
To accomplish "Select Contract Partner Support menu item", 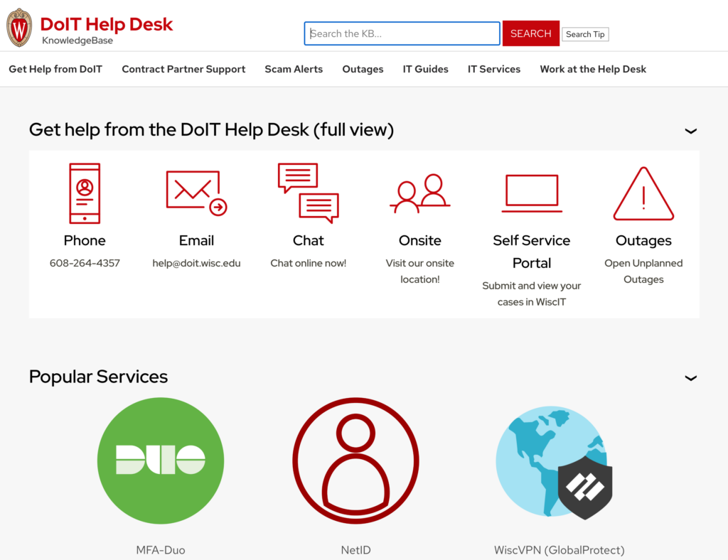I will point(183,69).
